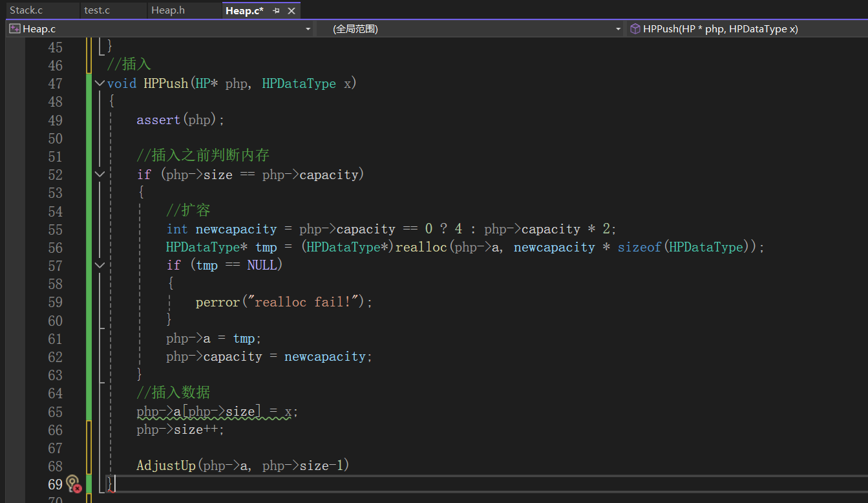The height and width of the screenshot is (503, 868).
Task: Click the AdjustUp call on line 68
Action: pyautogui.click(x=166, y=466)
